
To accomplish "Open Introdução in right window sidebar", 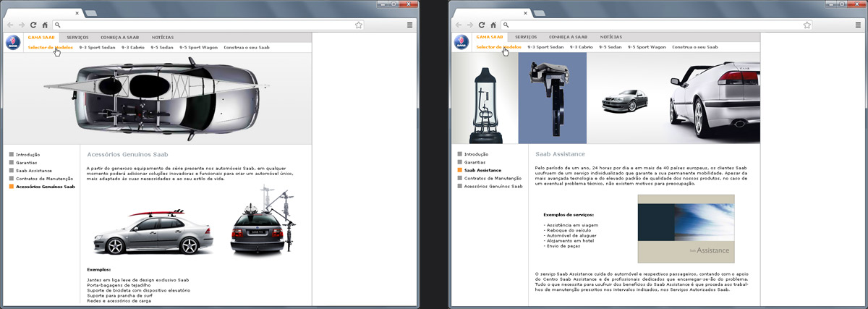I will (476, 154).
